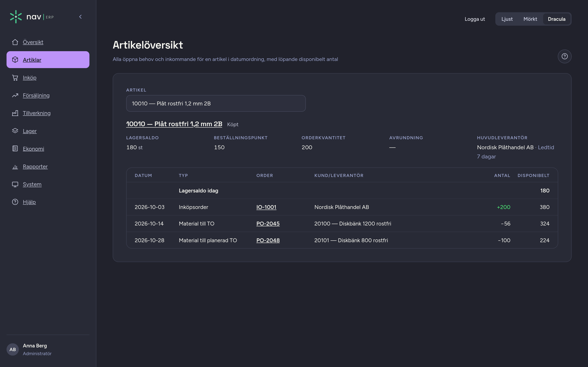Click the Inköp shopping cart icon
This screenshot has height=367, width=588.
[x=15, y=78]
